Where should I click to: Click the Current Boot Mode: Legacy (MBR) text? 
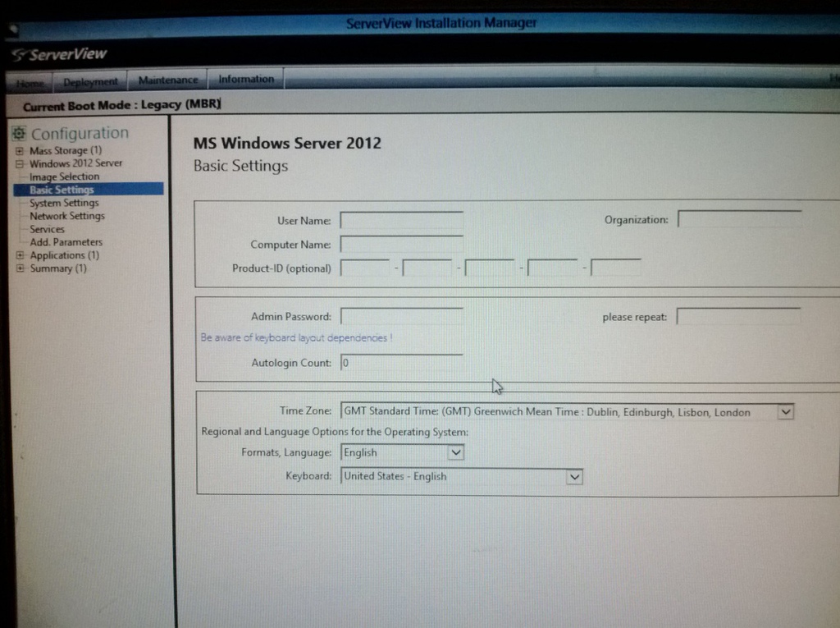pos(121,105)
